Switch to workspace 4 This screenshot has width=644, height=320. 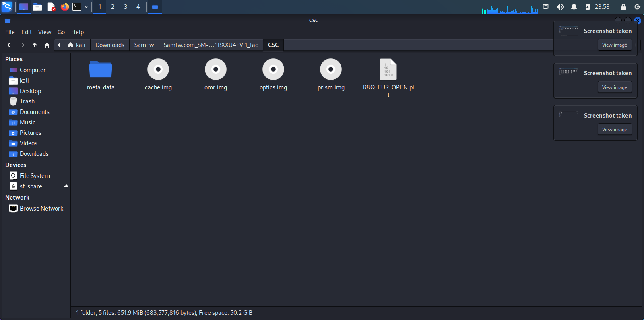(x=138, y=7)
